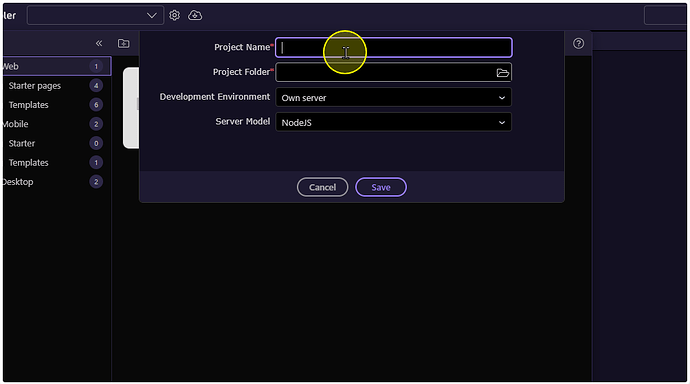Screen dimensions: 690x384
Task: Open the settings gear icon
Action: [174, 15]
